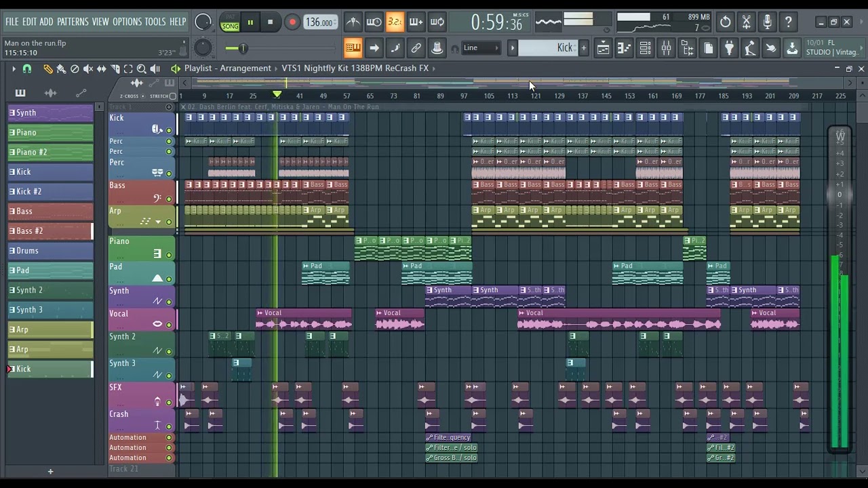The height and width of the screenshot is (488, 868).
Task: Open the playlist options arrow menu
Action: point(14,68)
